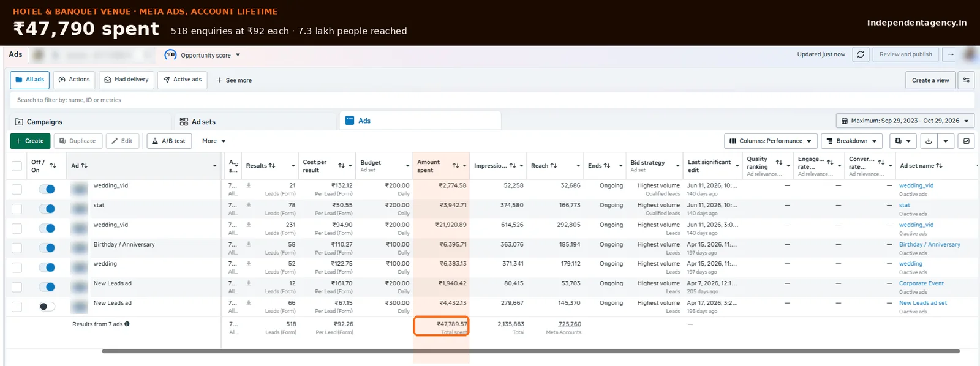
Task: Click the reports icon dropdown
Action: click(x=902, y=141)
